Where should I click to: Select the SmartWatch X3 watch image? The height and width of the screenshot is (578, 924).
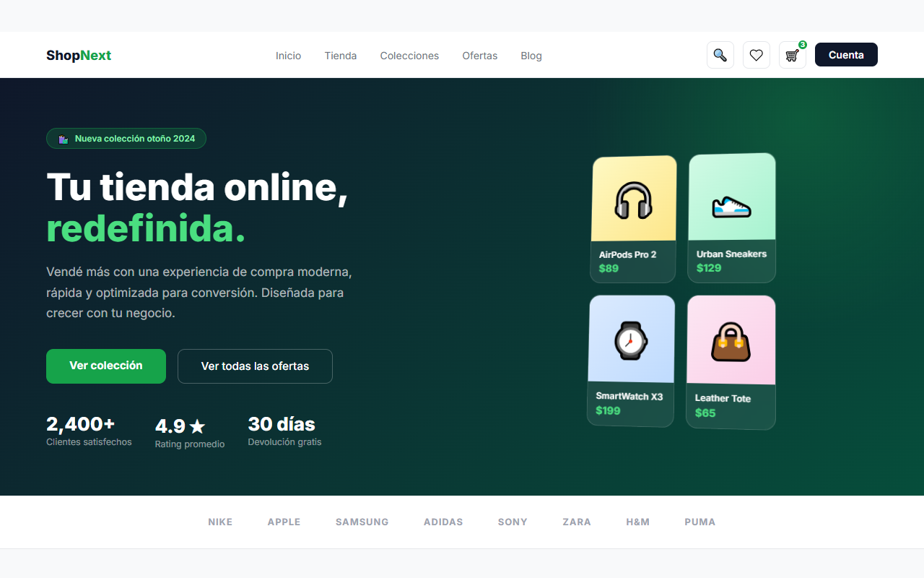(632, 339)
